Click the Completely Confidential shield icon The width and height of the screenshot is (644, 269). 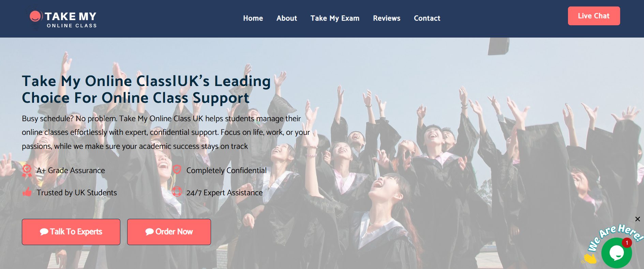[177, 170]
